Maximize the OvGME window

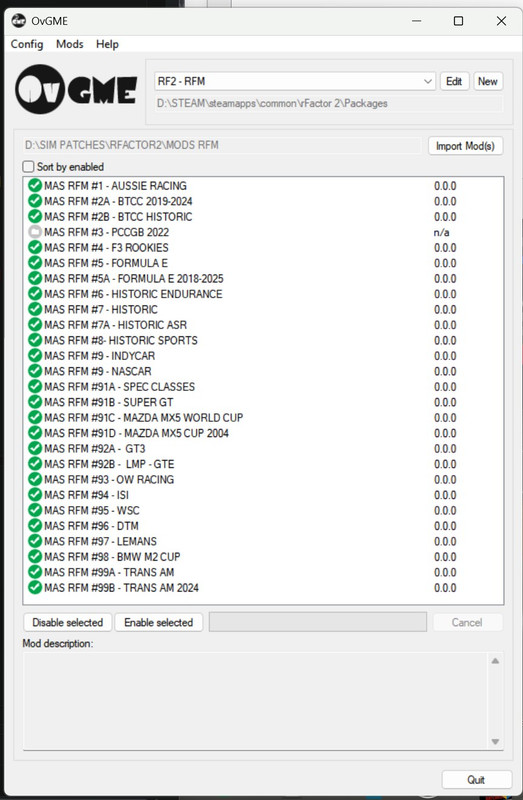pos(458,21)
